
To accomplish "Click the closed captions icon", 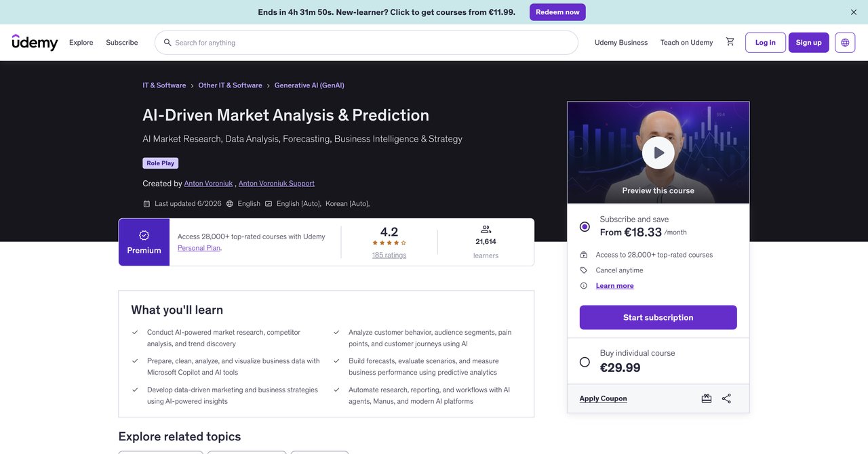I will (269, 203).
